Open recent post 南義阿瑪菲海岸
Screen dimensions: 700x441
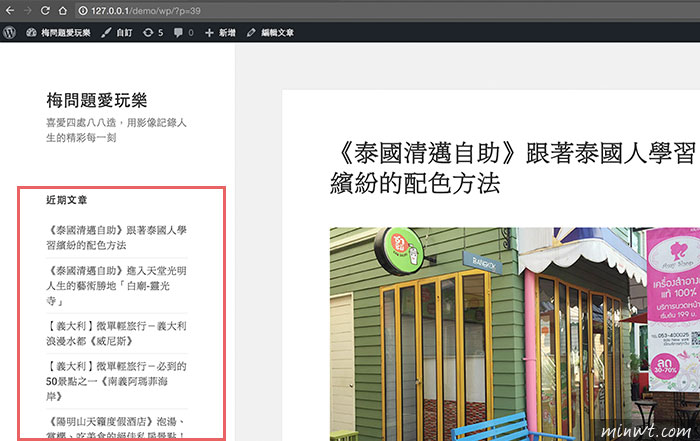click(117, 381)
